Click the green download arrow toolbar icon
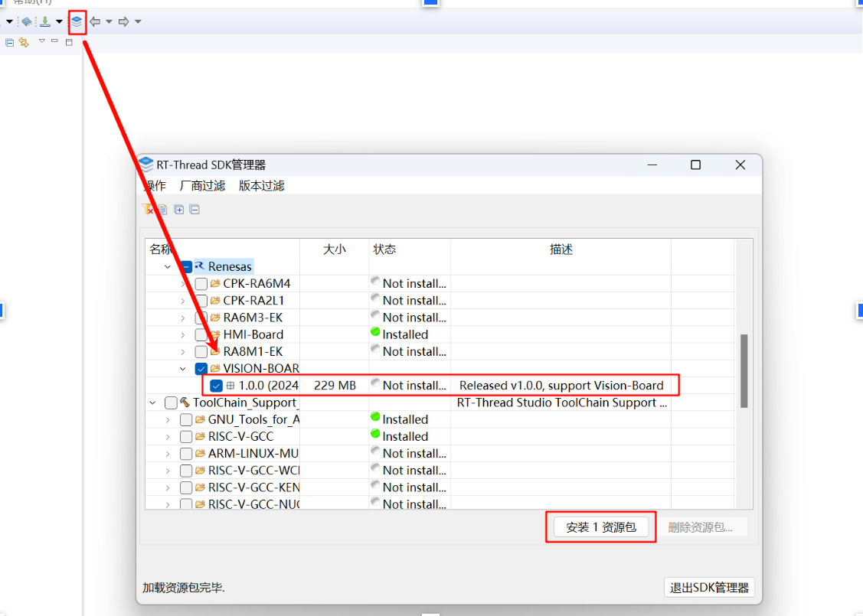Screen dimensions: 863x616 click(45, 21)
